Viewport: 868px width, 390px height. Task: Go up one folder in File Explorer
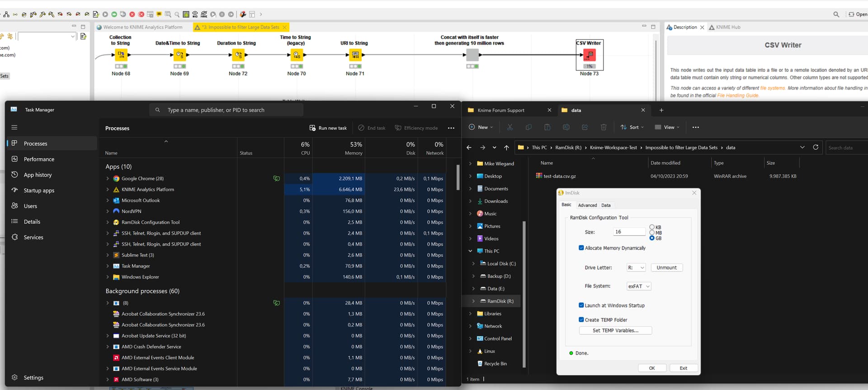click(506, 147)
